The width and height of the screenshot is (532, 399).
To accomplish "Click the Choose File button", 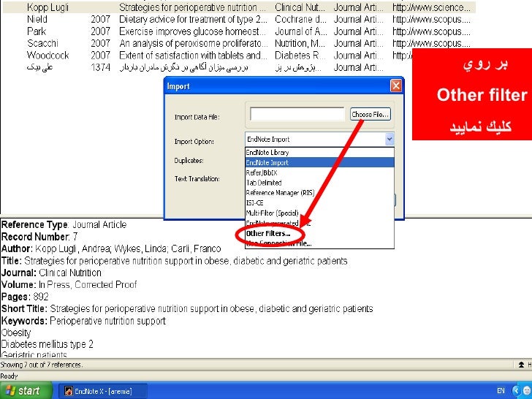I will tap(370, 114).
